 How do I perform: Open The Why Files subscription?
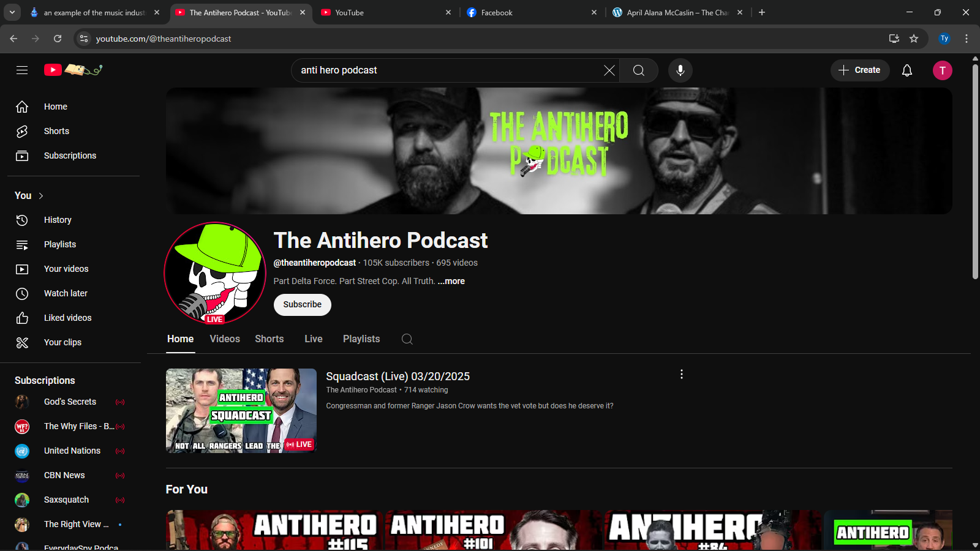coord(73,426)
